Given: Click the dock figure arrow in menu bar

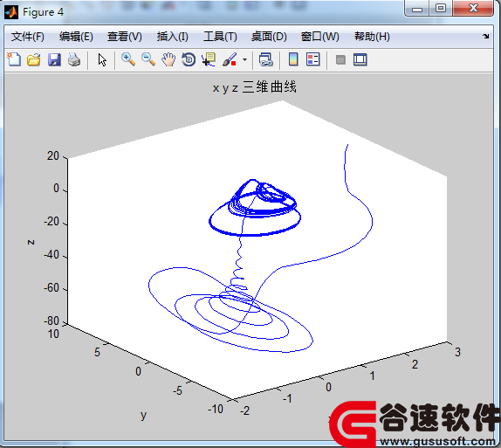Looking at the screenshot, I should click(486, 36).
